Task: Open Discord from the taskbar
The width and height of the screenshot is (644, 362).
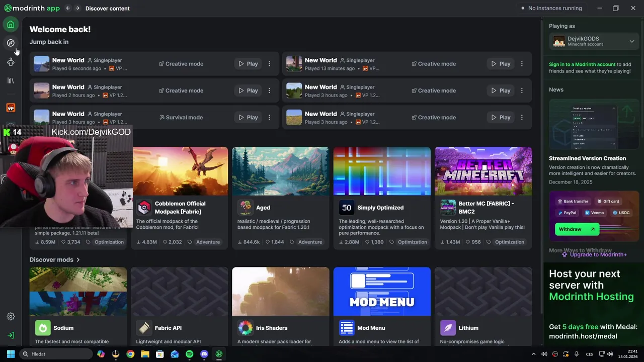Action: tap(204, 354)
